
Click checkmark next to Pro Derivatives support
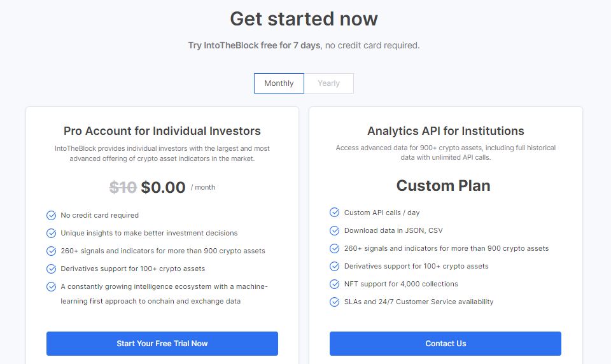(52, 269)
